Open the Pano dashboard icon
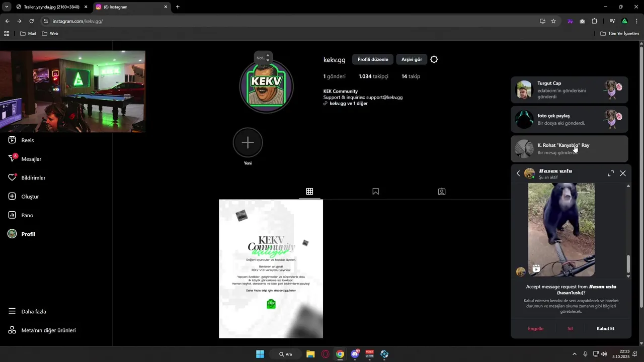This screenshot has width=644, height=362. (x=13, y=215)
